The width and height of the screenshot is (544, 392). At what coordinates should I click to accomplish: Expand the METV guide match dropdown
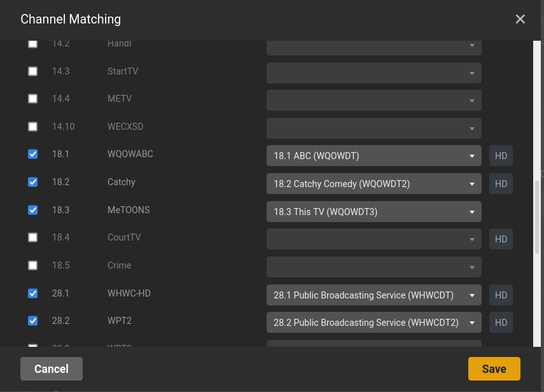coord(374,101)
